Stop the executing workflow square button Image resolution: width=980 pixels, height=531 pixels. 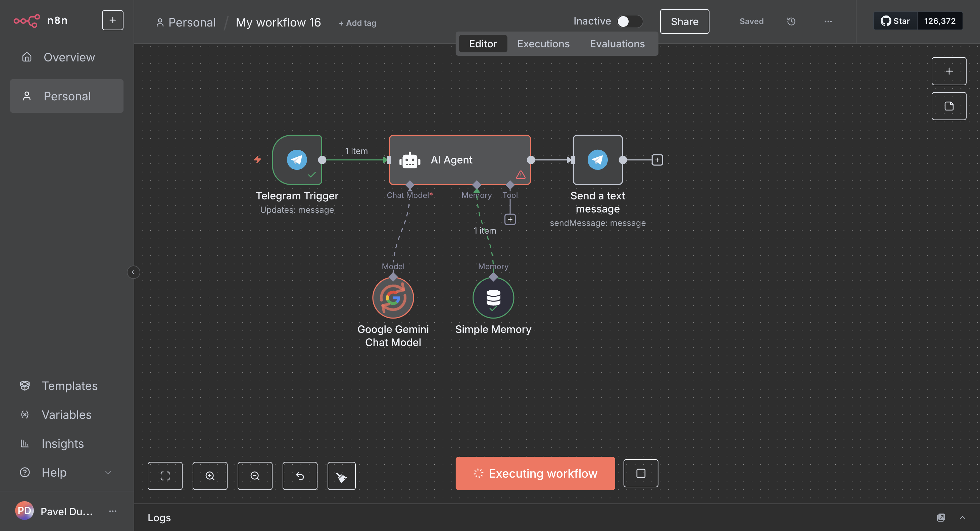641,473
